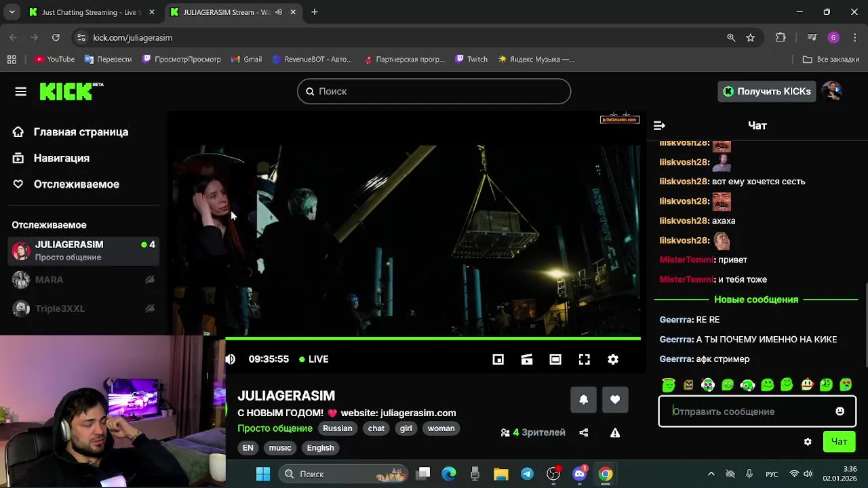The width and height of the screenshot is (868, 488).
Task: Click the JULIAGERASIM channel name heading
Action: [x=286, y=396]
